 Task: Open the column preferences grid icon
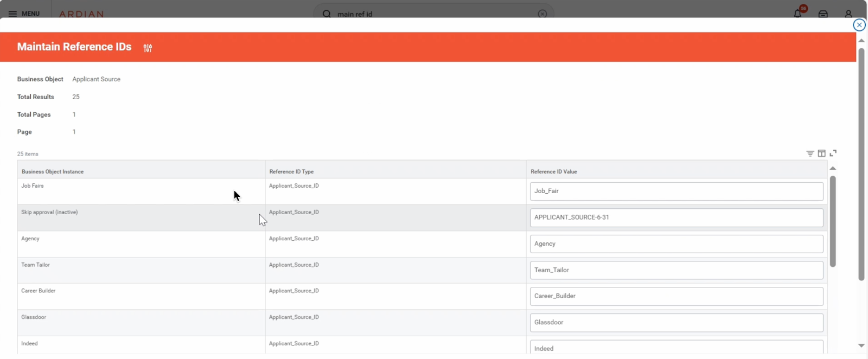[821, 153]
